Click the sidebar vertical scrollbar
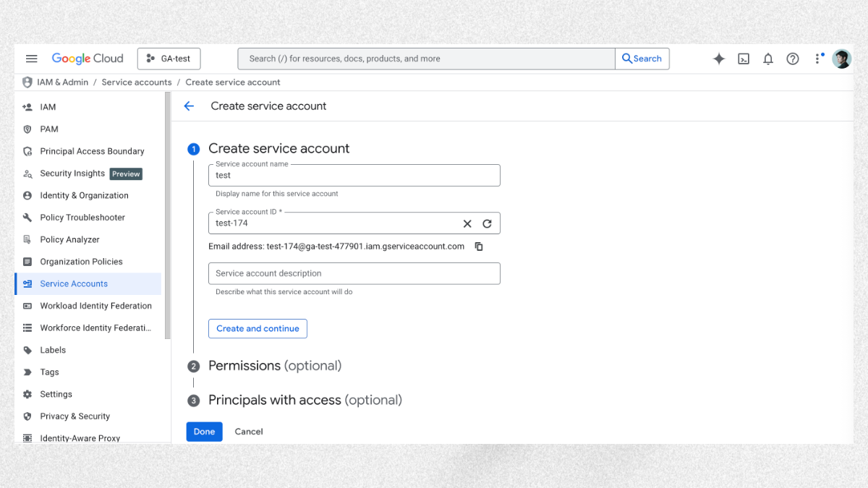868x488 pixels. pyautogui.click(x=168, y=215)
